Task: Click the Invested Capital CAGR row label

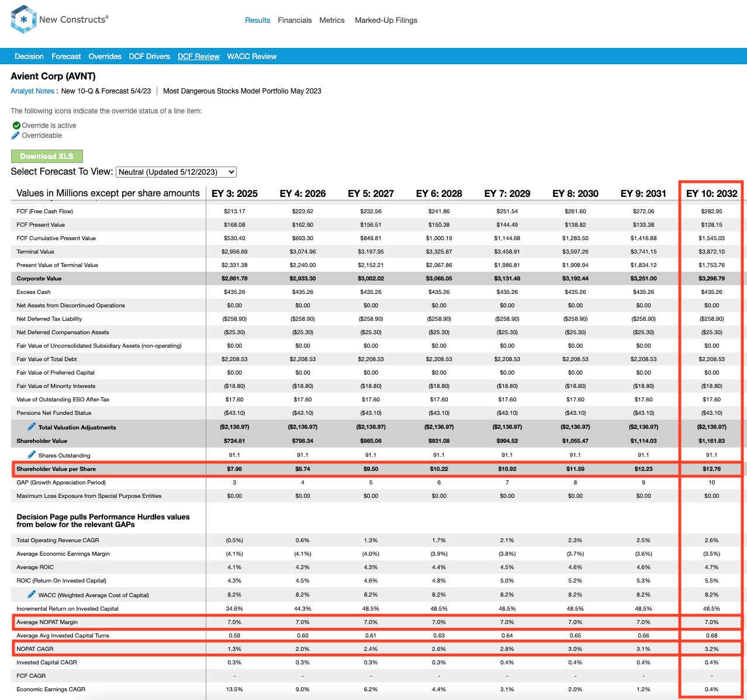Action: click(x=47, y=663)
